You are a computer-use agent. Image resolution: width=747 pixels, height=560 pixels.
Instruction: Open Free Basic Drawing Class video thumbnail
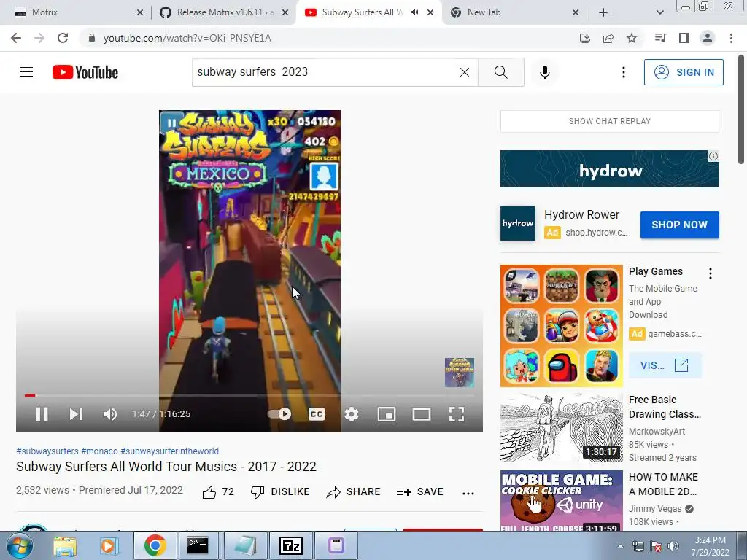tap(561, 427)
